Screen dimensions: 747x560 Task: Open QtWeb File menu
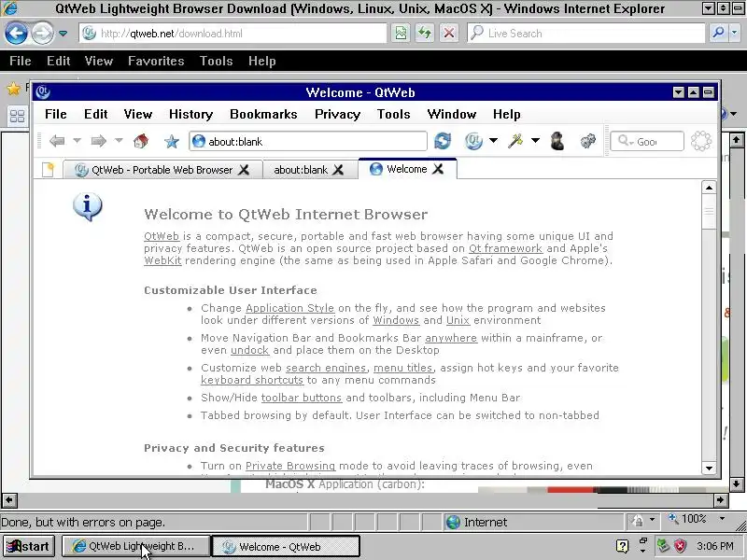(x=56, y=114)
